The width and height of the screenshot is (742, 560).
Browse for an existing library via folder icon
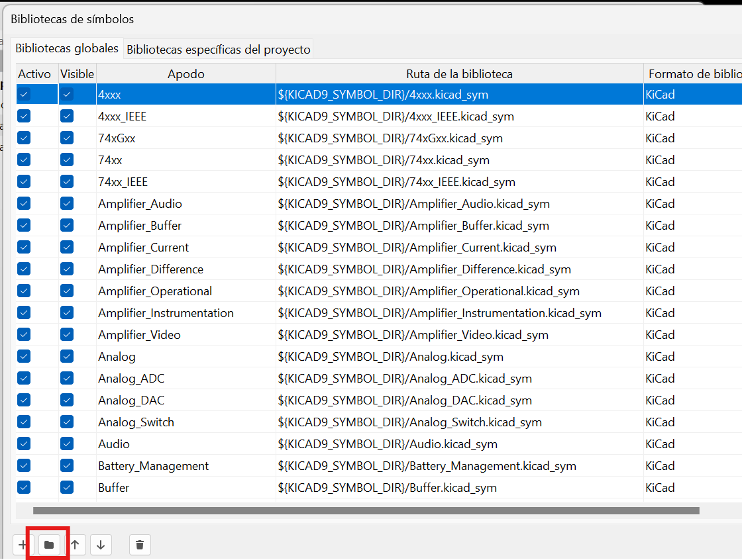49,545
